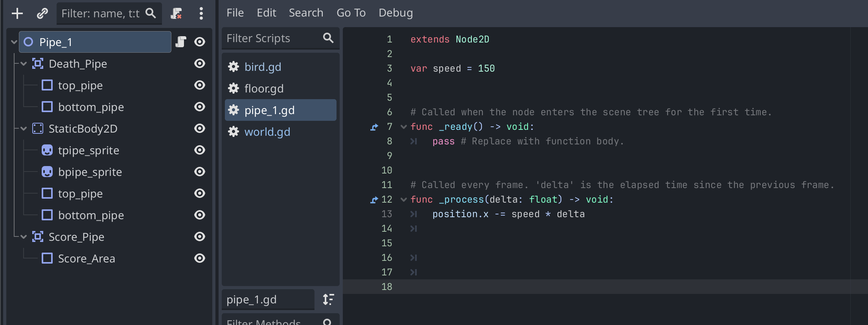The height and width of the screenshot is (325, 868).
Task: Hide the Death_Pipe node
Action: pyautogui.click(x=200, y=63)
